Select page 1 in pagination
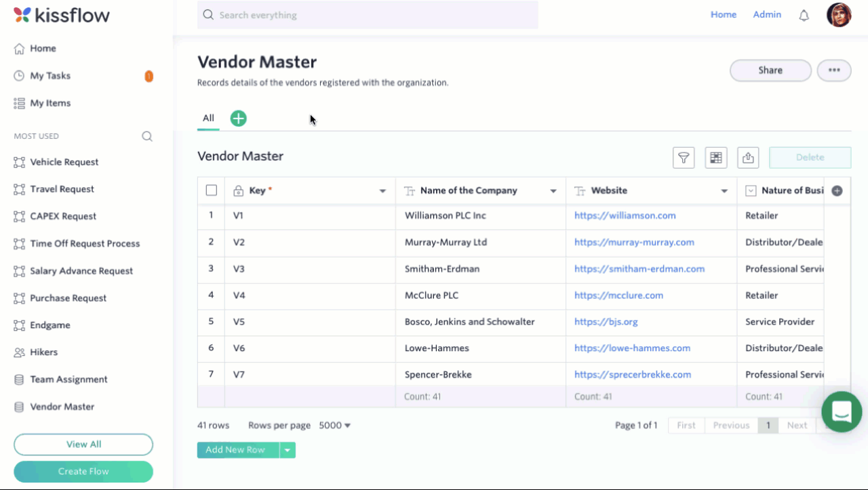Screen dimensions: 868x490 point(768,426)
